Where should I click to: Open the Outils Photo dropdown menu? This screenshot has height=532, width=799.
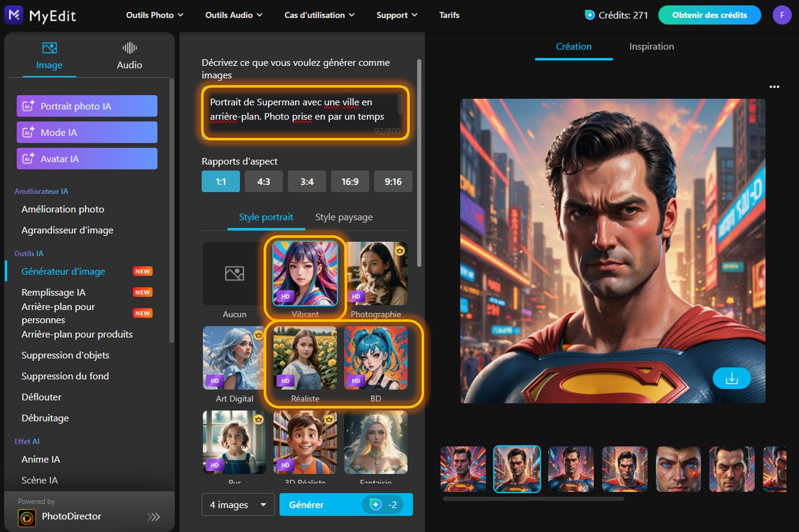tap(154, 15)
